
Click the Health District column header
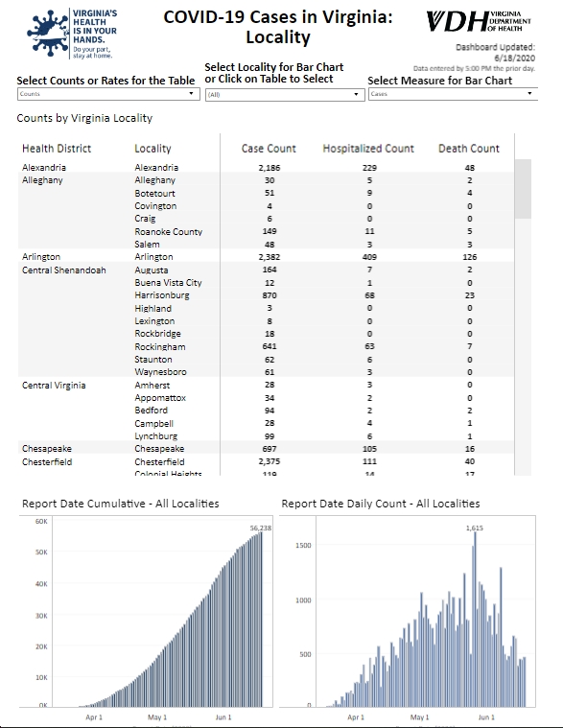[x=57, y=149]
